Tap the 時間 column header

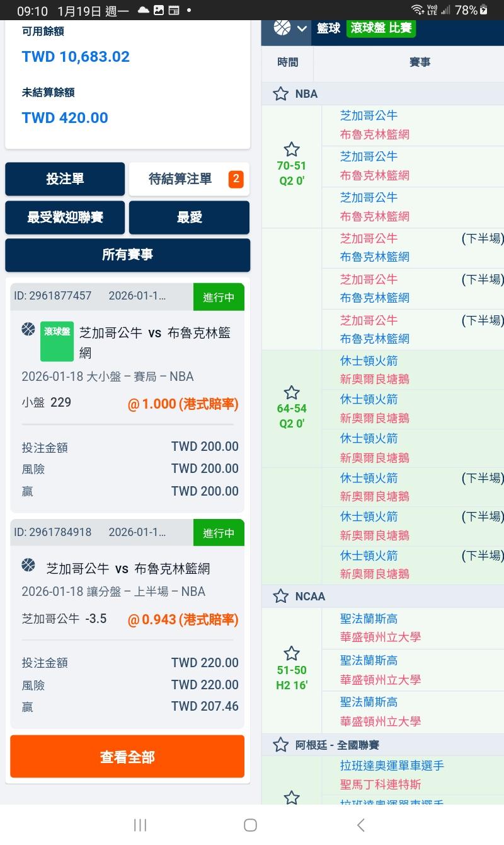[287, 62]
